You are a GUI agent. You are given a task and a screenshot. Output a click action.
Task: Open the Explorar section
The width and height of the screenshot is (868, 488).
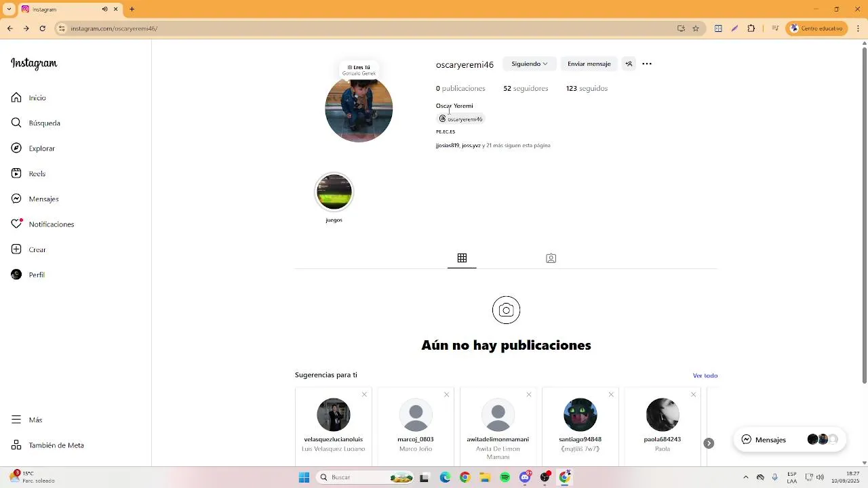(33, 148)
